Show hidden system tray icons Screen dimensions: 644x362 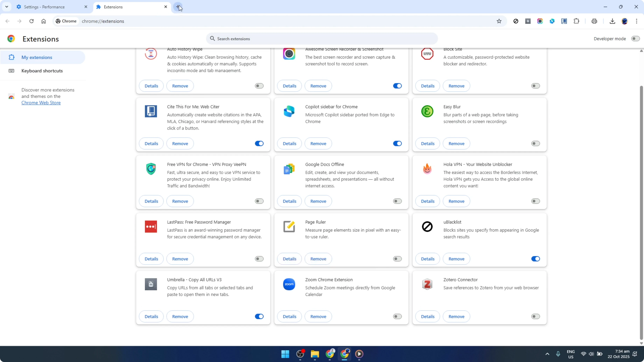click(x=547, y=354)
